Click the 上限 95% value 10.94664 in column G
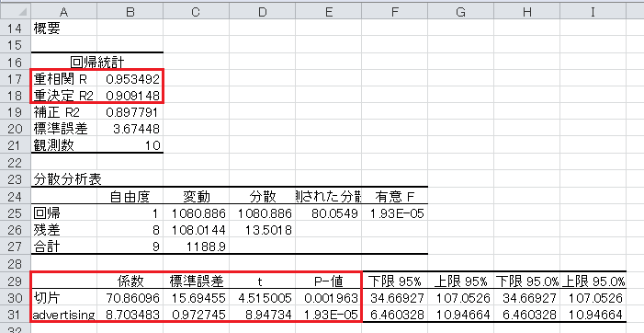 [x=461, y=315]
